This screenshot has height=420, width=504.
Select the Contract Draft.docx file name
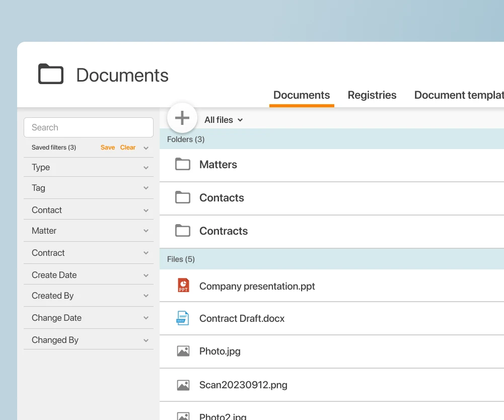[242, 318]
